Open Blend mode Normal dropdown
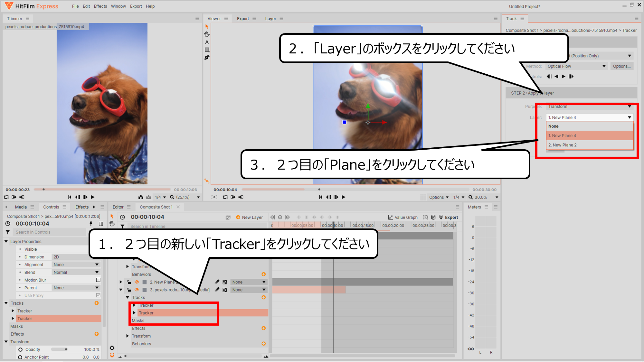 pyautogui.click(x=76, y=272)
